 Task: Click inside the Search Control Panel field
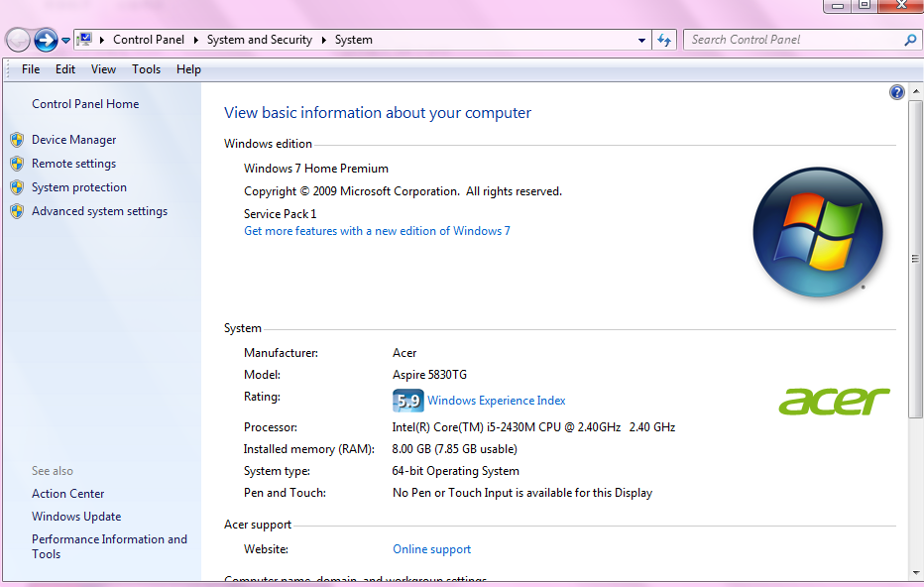coord(793,40)
